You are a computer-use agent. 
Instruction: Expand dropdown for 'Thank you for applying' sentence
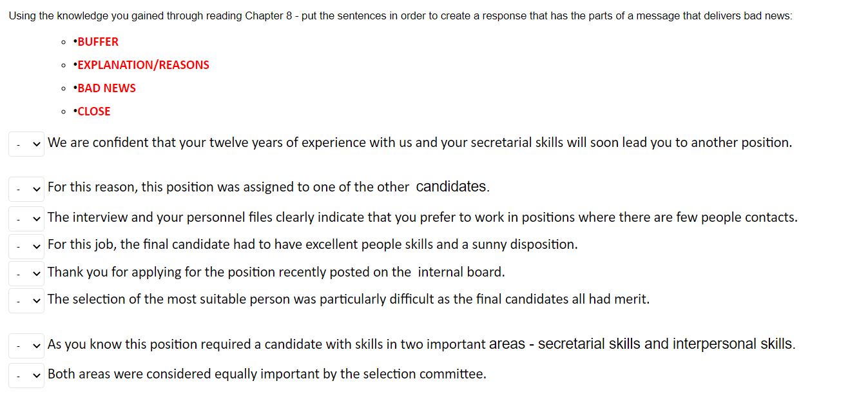[x=26, y=273]
